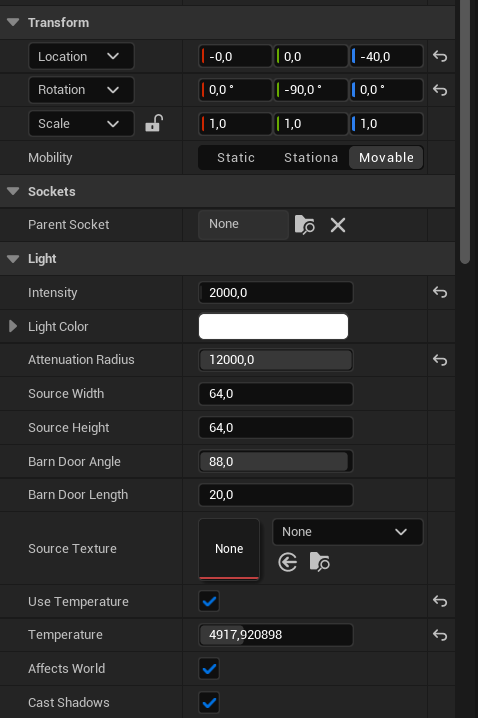Click the Scale Y value field

tap(311, 124)
